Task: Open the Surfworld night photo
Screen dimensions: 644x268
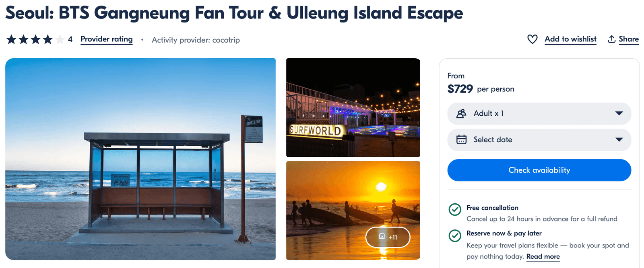Action: 353,107
